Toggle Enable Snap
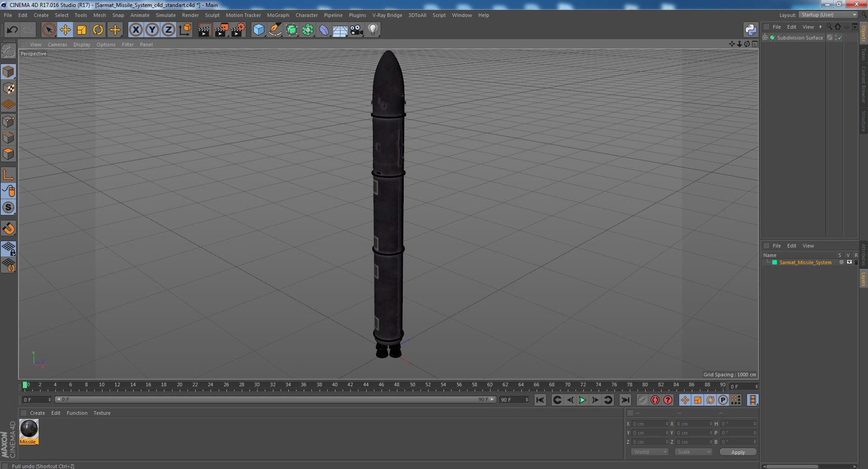Viewport: 868px width, 469px height. pyautogui.click(x=8, y=228)
